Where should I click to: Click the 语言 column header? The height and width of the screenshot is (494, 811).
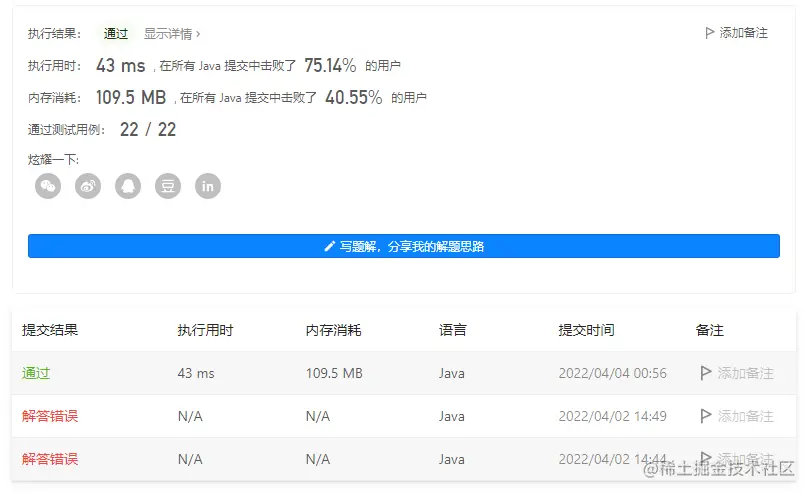tap(453, 330)
